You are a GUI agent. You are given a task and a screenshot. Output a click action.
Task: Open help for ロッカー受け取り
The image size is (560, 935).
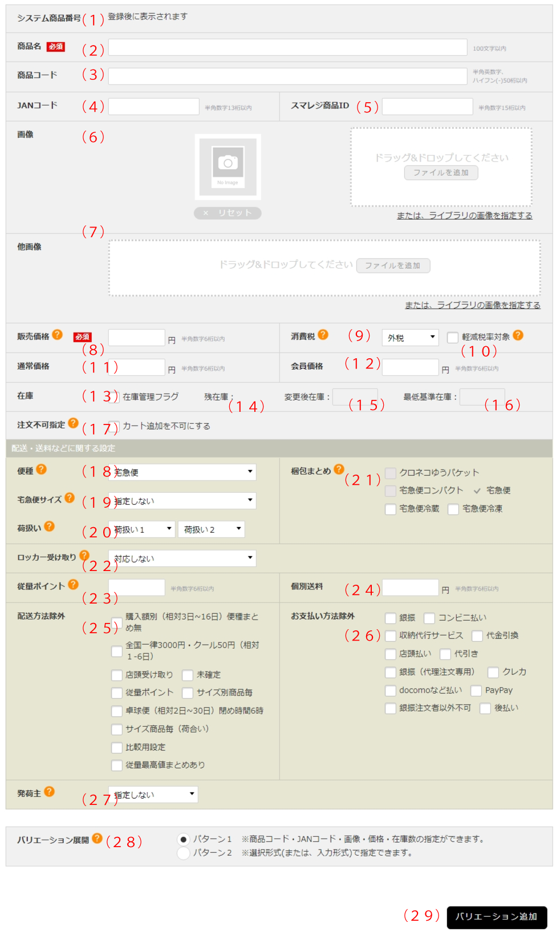[x=84, y=555]
